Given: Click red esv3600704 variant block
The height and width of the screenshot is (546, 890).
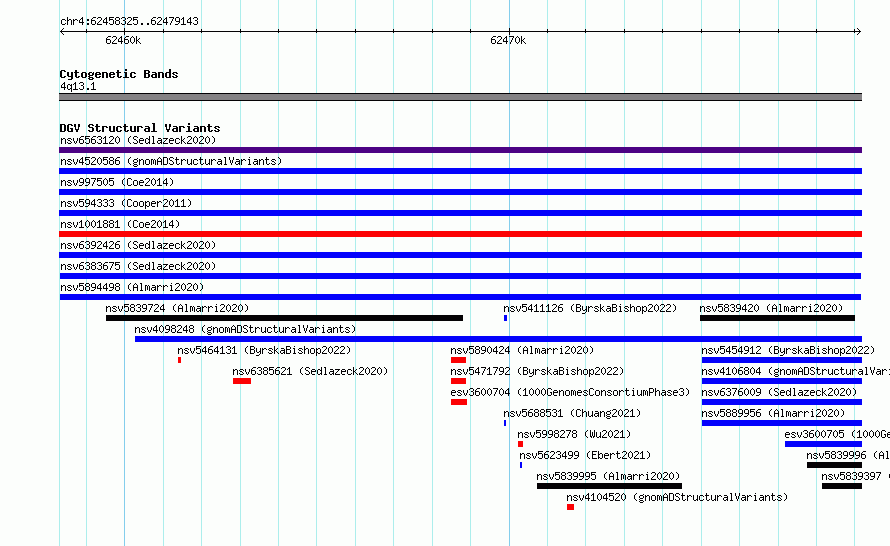Looking at the screenshot, I should pos(459,402).
